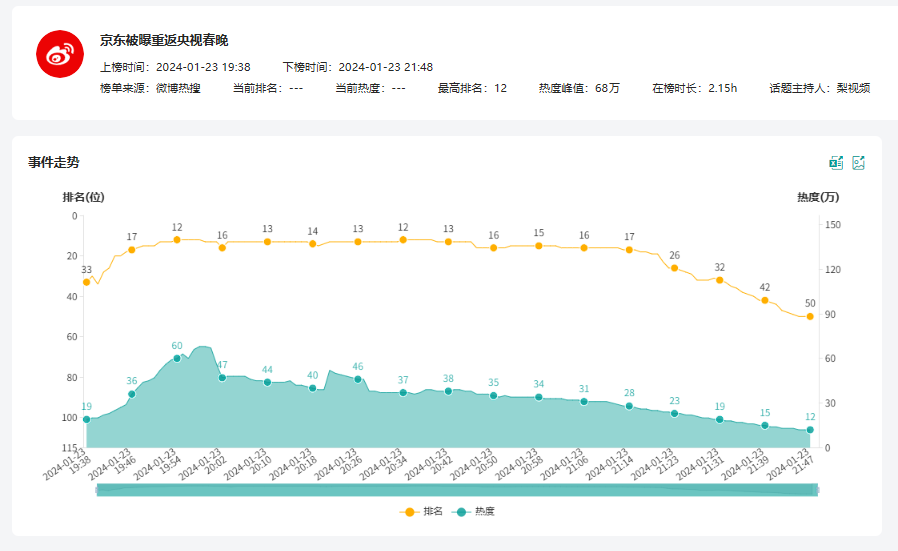Click left handle of the zoom slider
This screenshot has width=898, height=551.
coord(97,490)
